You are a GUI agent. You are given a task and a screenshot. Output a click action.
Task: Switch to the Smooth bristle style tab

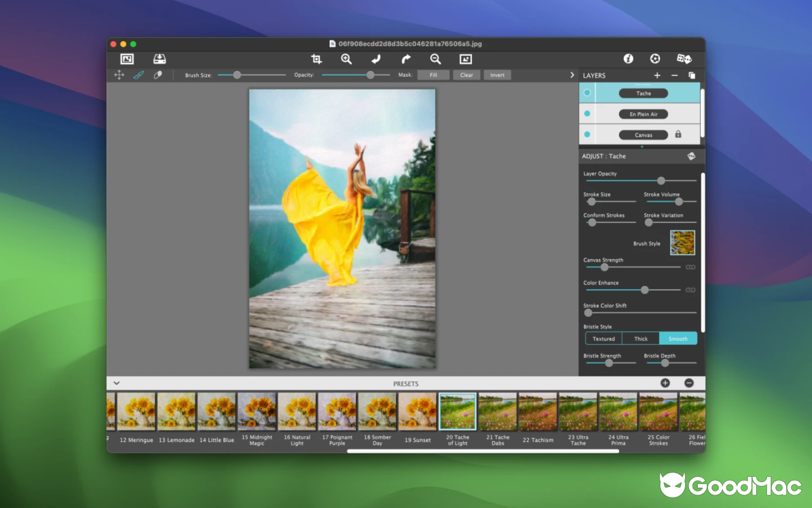coord(678,338)
